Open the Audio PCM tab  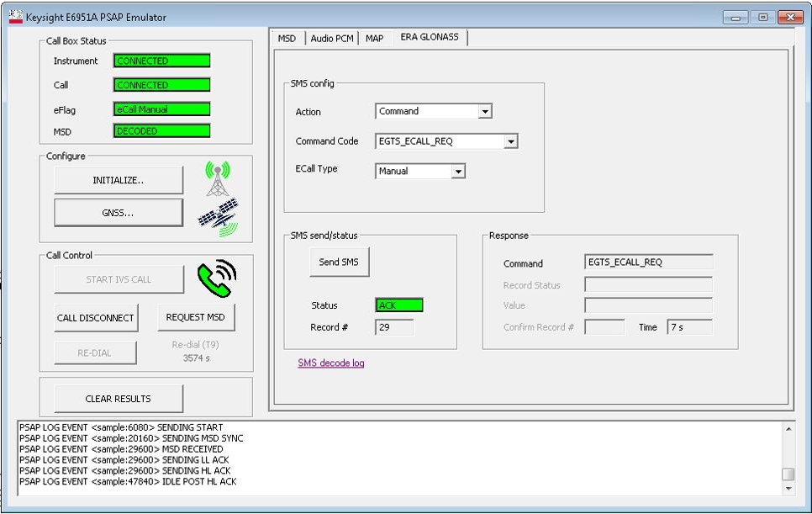[x=332, y=39]
